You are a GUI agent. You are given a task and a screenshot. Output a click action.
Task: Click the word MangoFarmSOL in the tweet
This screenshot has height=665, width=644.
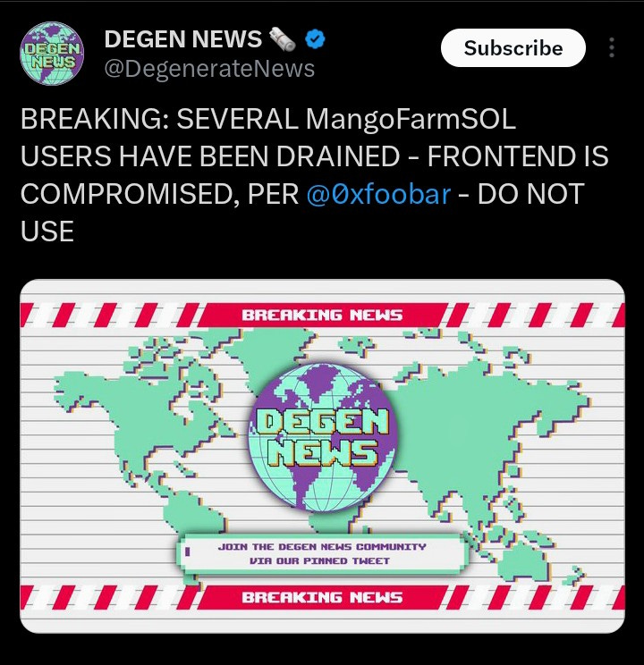tap(411, 119)
